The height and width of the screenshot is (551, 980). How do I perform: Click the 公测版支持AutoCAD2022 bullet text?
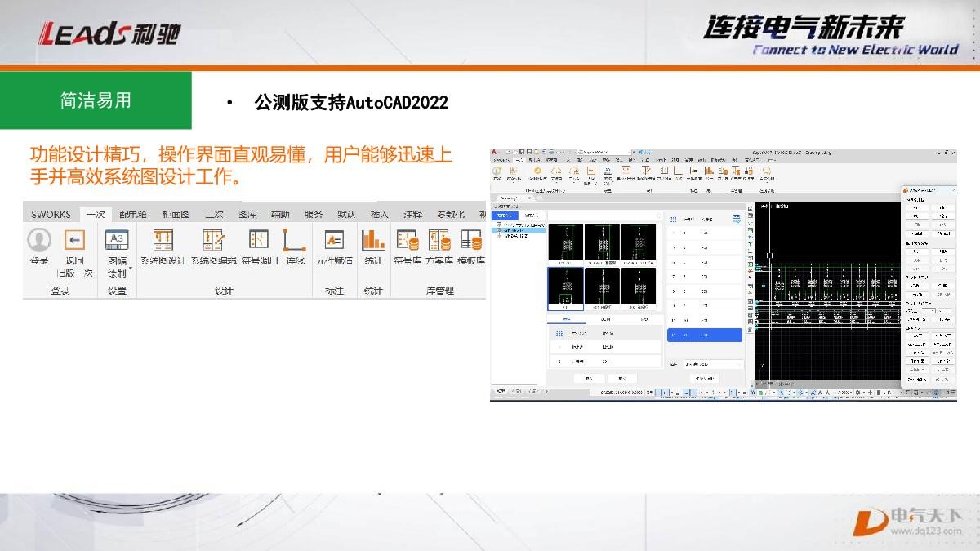click(x=351, y=103)
